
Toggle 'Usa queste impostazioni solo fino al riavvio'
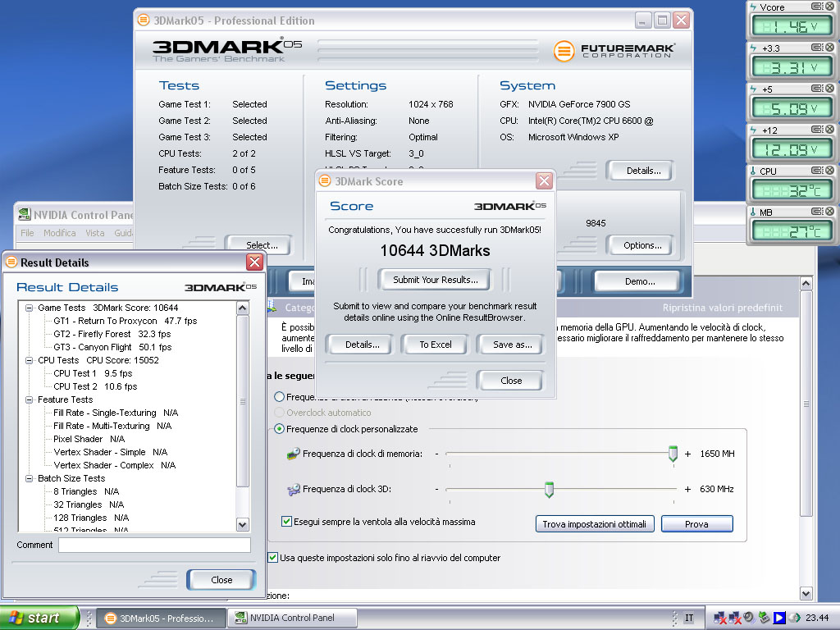(273, 557)
